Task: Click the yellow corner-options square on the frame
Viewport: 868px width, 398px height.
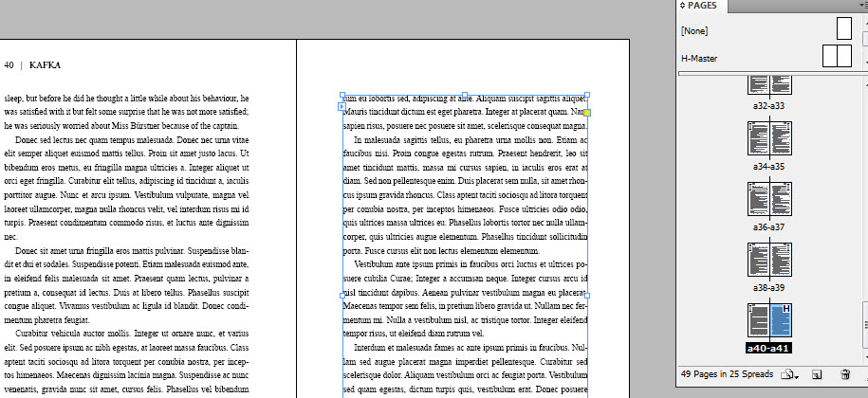Action: pos(587,113)
